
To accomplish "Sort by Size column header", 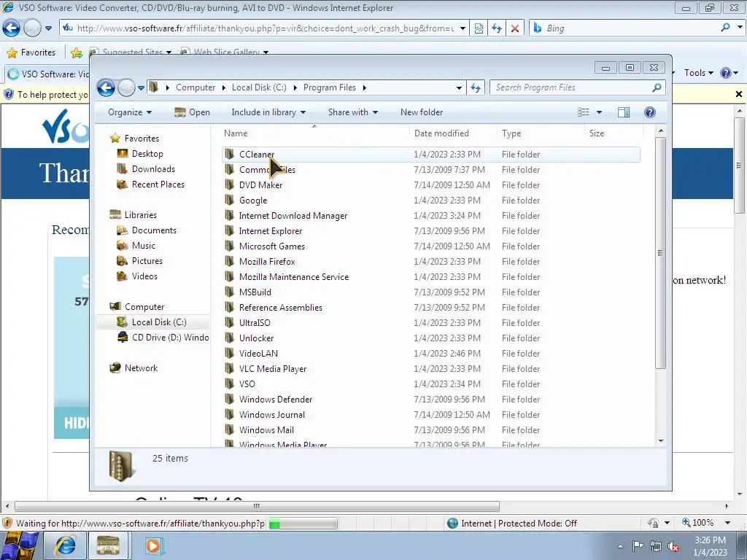I will pos(614,133).
